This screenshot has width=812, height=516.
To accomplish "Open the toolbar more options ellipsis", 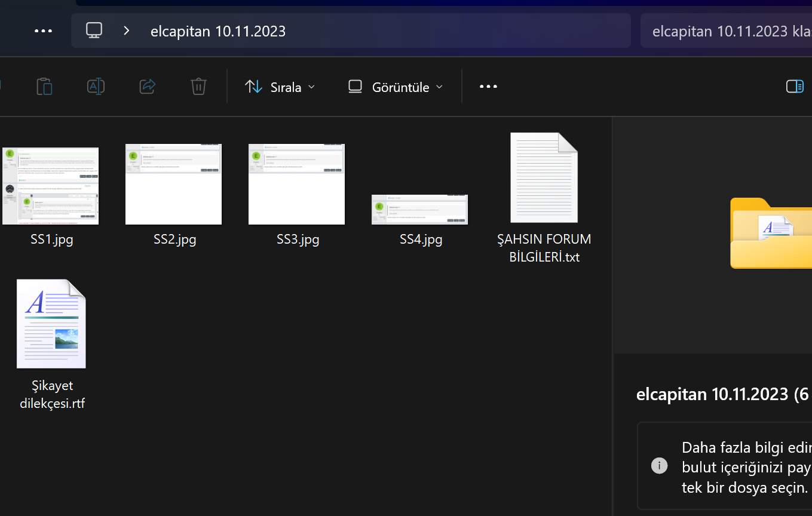I will 488,87.
